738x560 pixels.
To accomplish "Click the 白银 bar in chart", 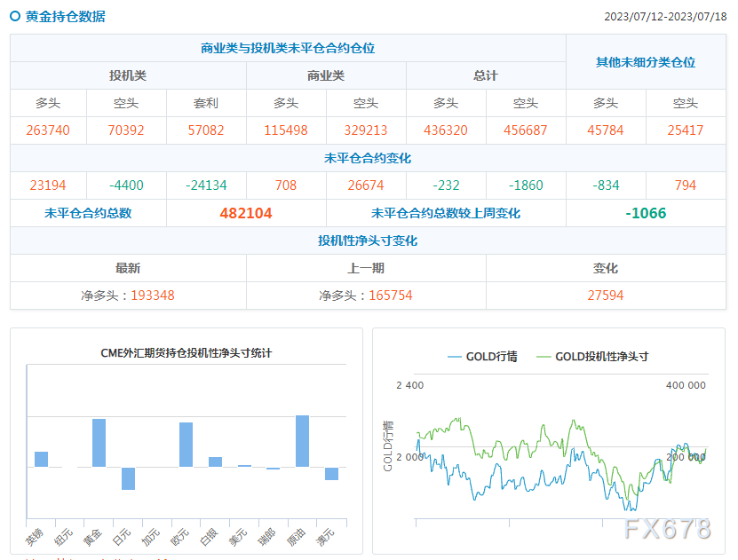I will point(215,461).
